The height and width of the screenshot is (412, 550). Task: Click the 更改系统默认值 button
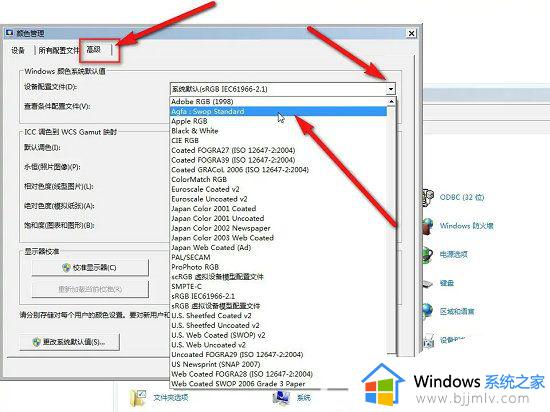click(69, 342)
